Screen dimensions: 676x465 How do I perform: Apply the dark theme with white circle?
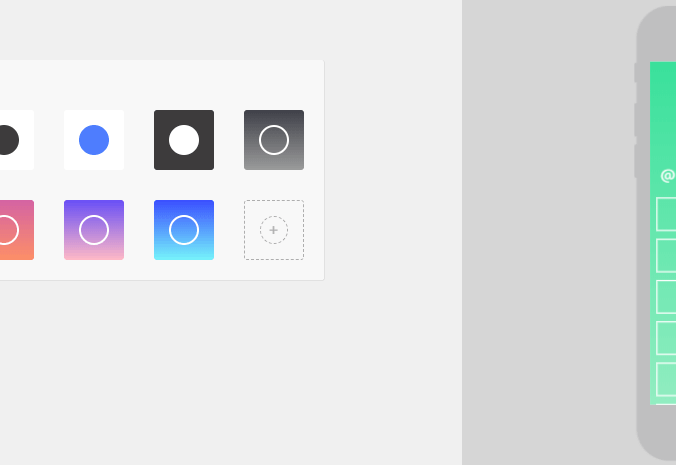tap(184, 140)
